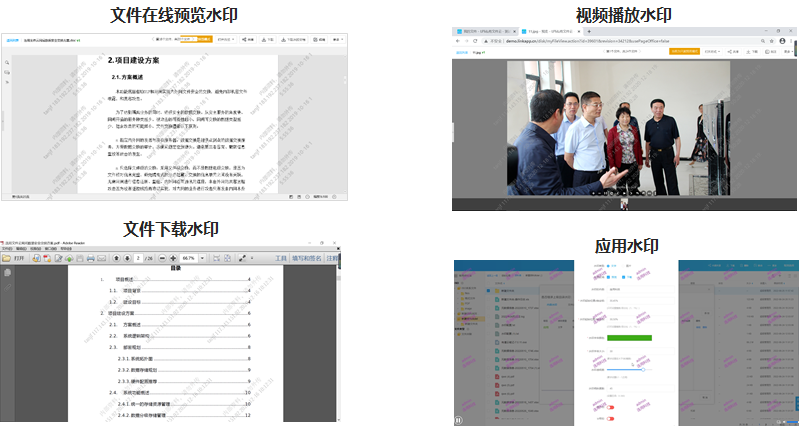Click the 打开 button in Adobe Reader

coord(17,257)
